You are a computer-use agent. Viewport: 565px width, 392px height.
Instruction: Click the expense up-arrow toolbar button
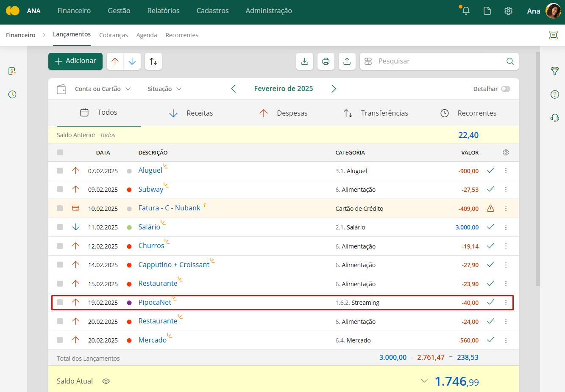tap(115, 61)
